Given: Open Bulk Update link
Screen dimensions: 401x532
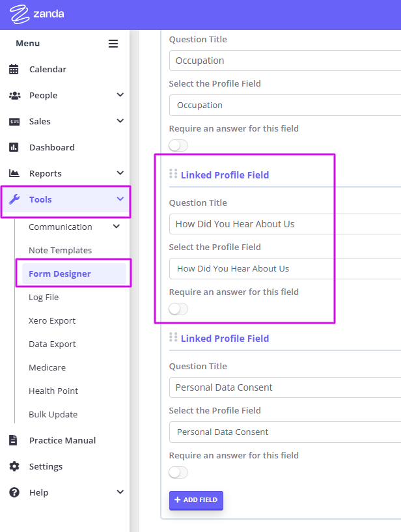Looking at the screenshot, I should [x=53, y=414].
